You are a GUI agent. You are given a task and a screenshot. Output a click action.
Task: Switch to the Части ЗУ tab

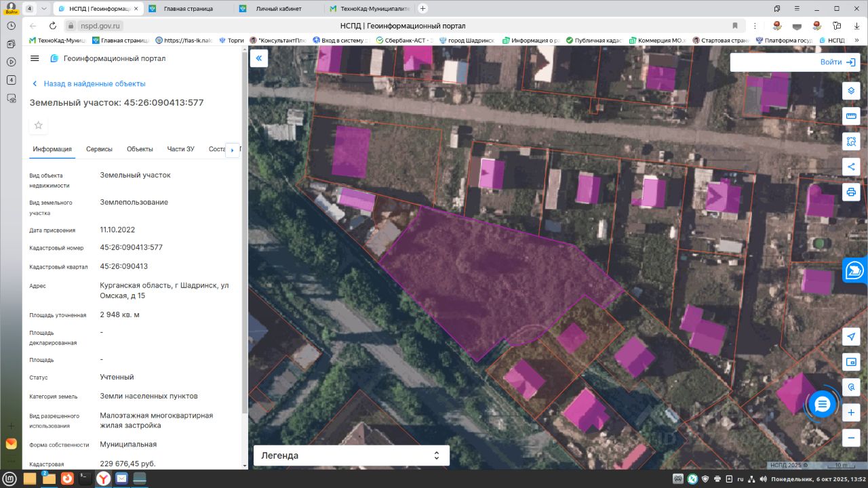click(x=180, y=149)
